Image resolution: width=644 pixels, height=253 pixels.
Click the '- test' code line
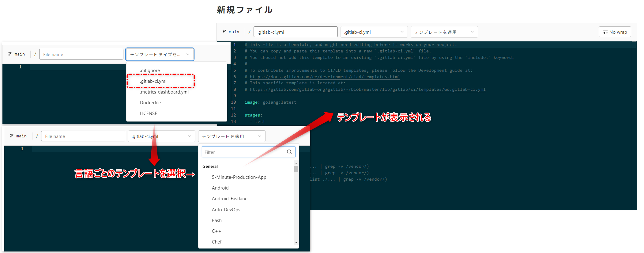[x=258, y=121]
